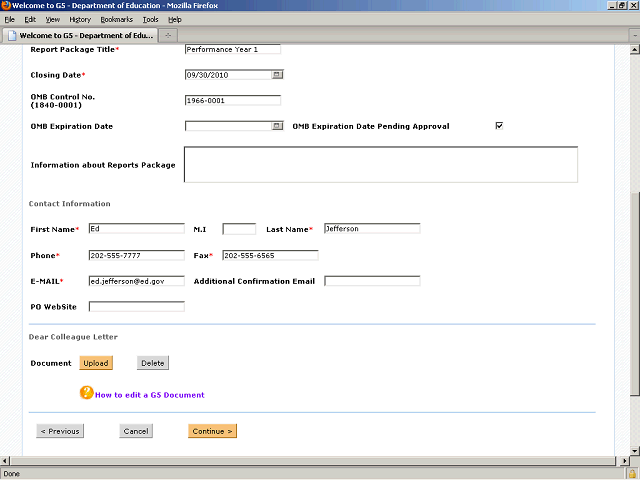Click the vertical scrollbar down arrow
Screen dimensions: 640x480
[x=634, y=451]
